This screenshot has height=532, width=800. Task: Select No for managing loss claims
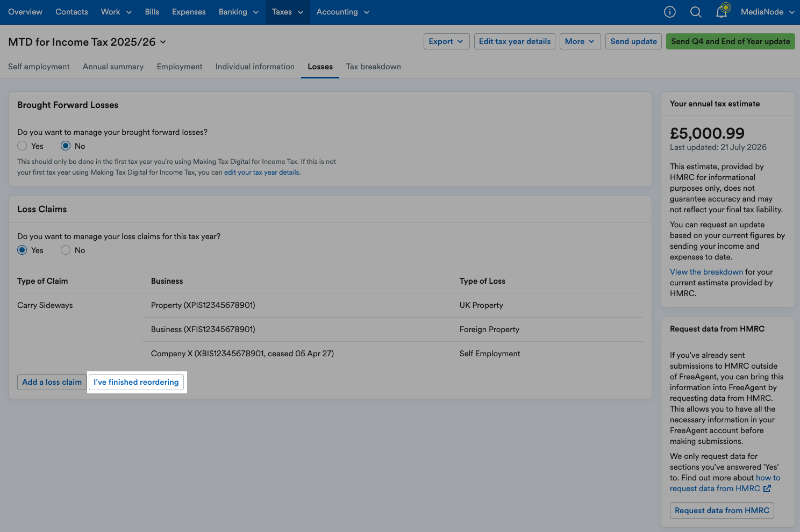click(x=66, y=250)
